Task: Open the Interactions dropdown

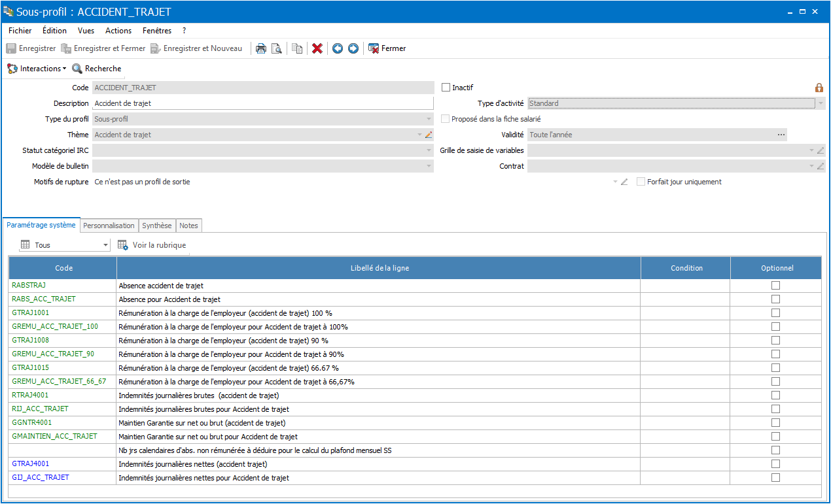Action: coord(37,69)
